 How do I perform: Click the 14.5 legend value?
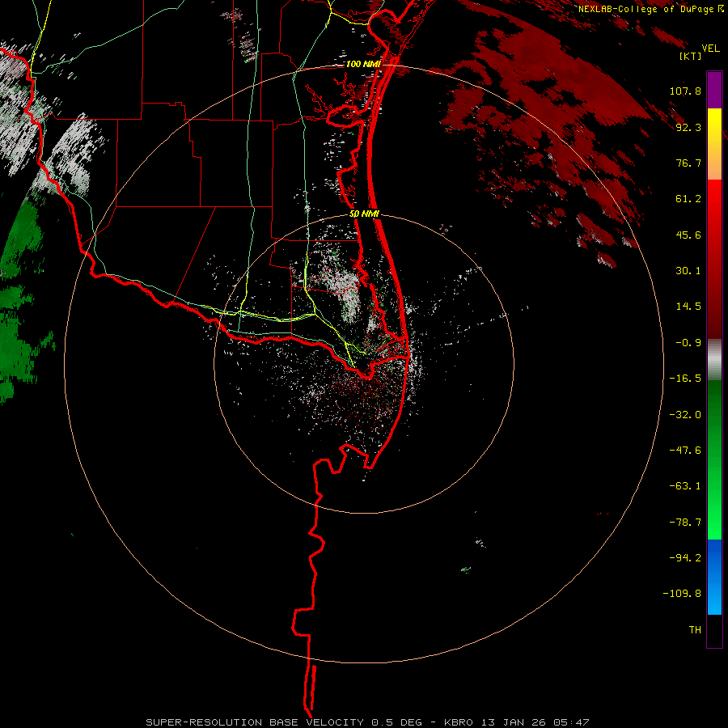688,307
